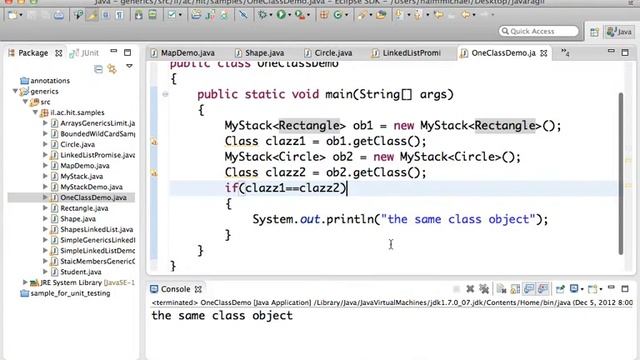The image size is (640, 360).
Task: Expand the MyStack.java tree node
Action: pyautogui.click(x=45, y=176)
